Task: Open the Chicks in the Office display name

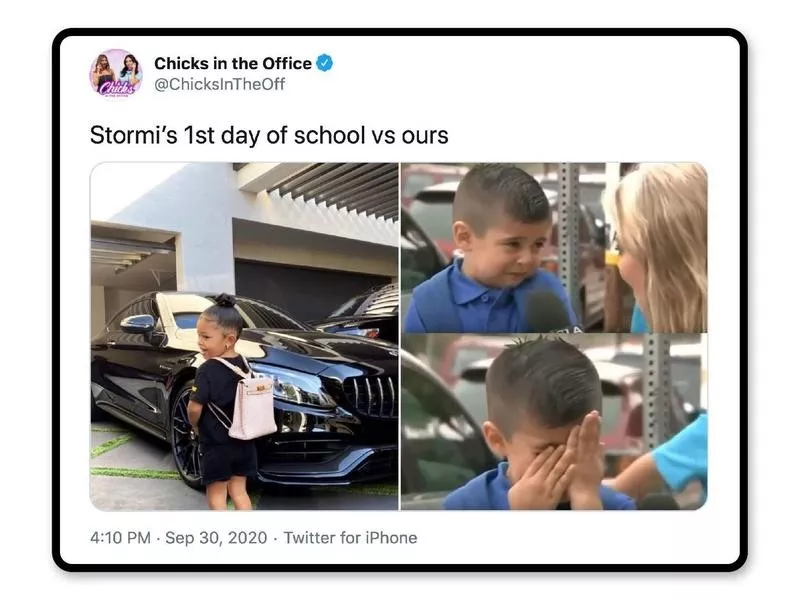Action: (233, 63)
